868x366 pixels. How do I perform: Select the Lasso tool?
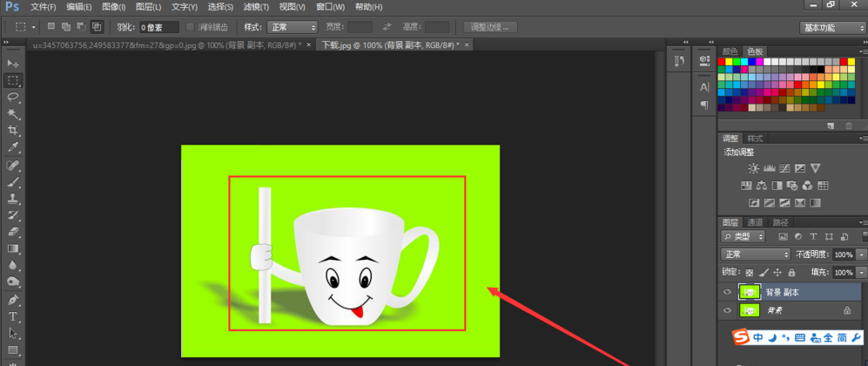(13, 97)
